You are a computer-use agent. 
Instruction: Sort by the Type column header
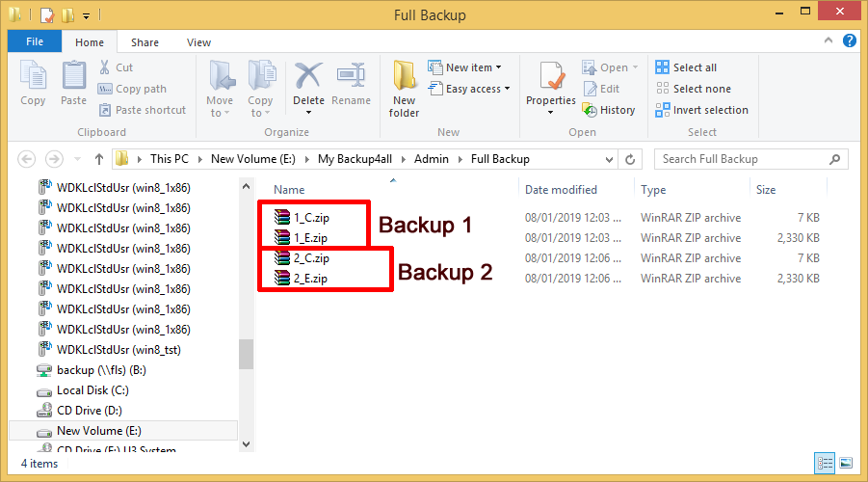(x=653, y=190)
